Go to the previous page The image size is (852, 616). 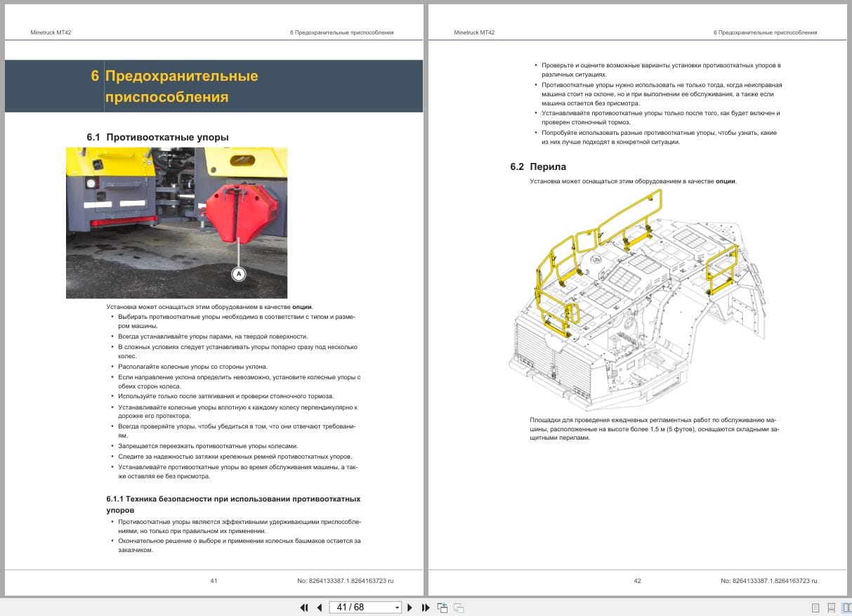(320, 608)
